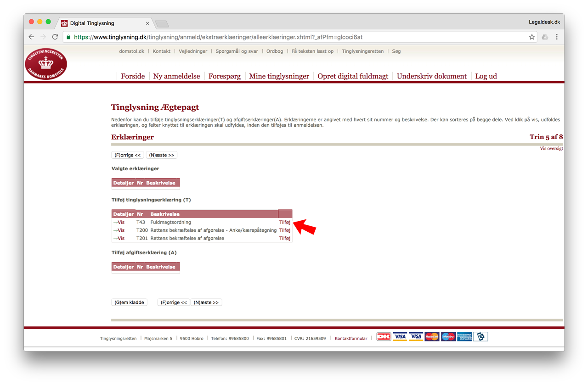This screenshot has height=385, width=588.
Task: Reload the page with refresh icon
Action: pos(55,37)
